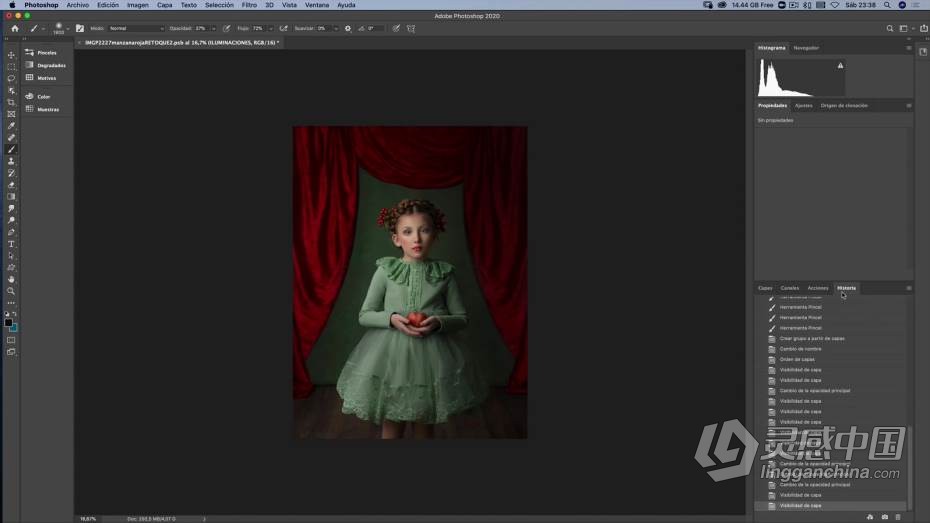Image resolution: width=930 pixels, height=523 pixels.
Task: Open the Degradados panel
Action: point(46,65)
